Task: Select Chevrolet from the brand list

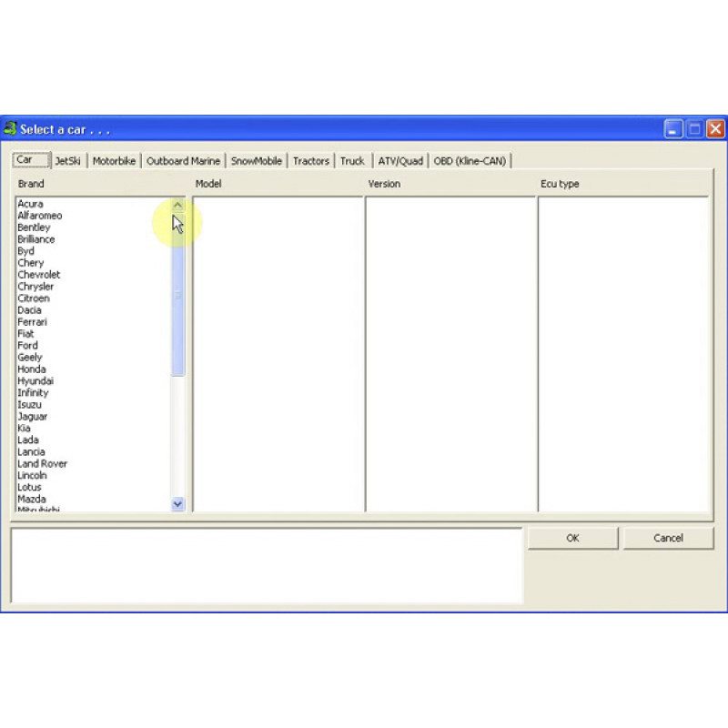Action: 39,274
